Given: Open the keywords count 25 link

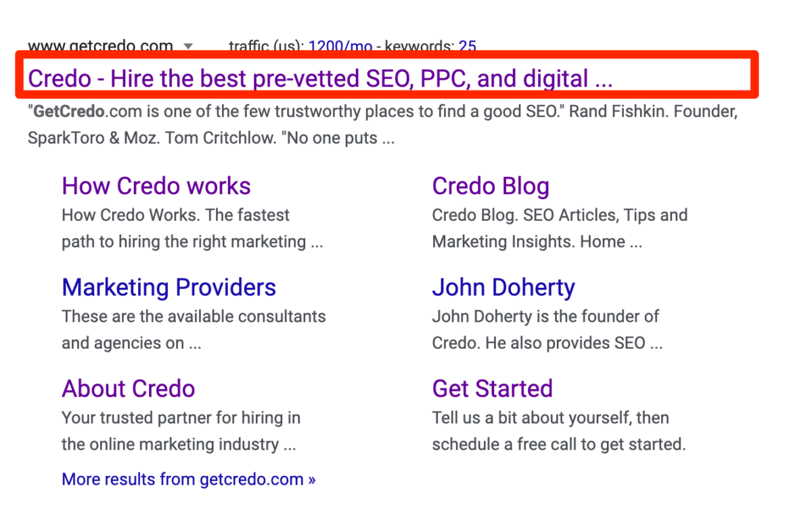Looking at the screenshot, I should tap(468, 46).
